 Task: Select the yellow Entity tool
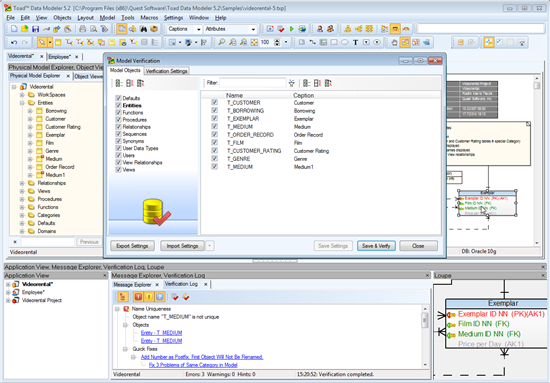coord(58,42)
